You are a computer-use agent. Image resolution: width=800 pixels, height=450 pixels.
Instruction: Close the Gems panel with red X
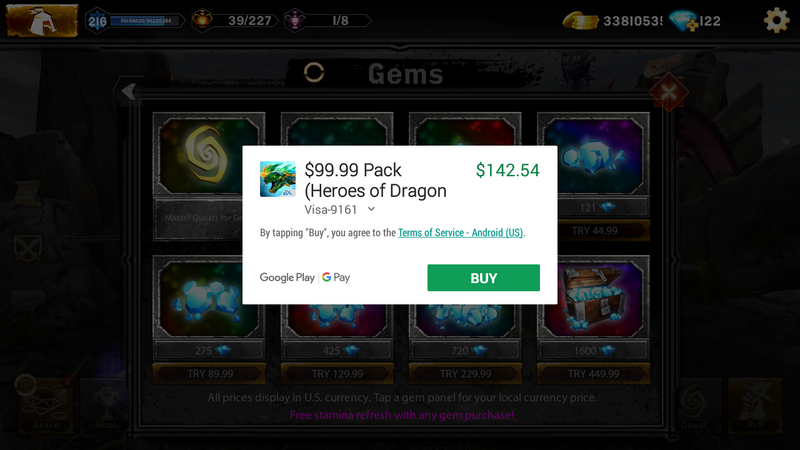click(668, 92)
